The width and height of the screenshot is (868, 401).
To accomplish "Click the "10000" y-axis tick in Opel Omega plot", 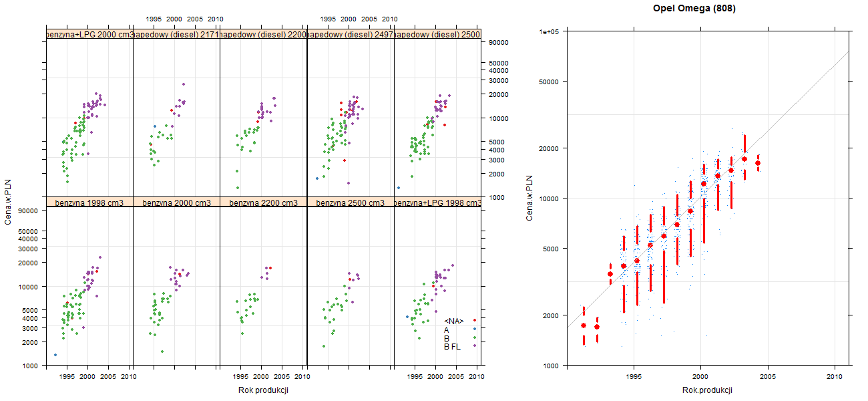I will point(550,198).
